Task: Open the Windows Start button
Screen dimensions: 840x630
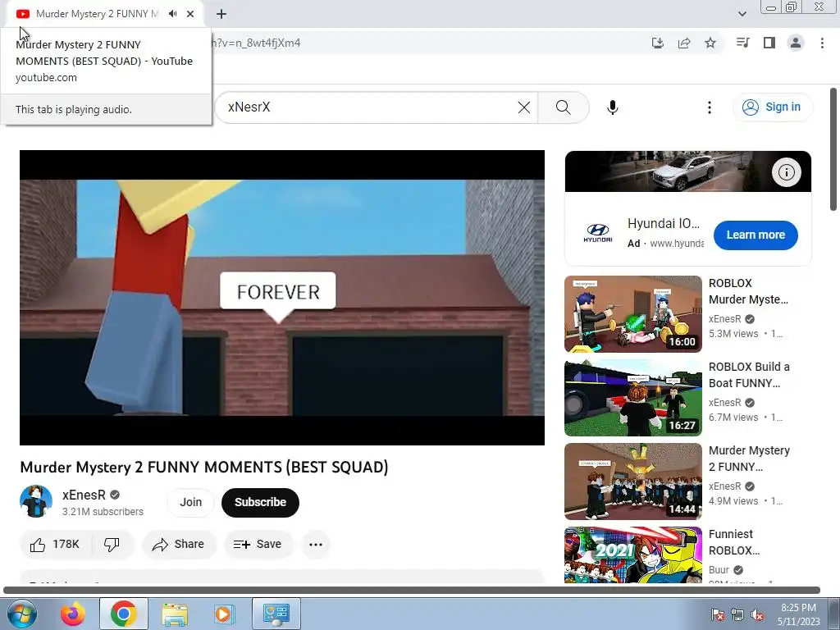Action: [21, 614]
